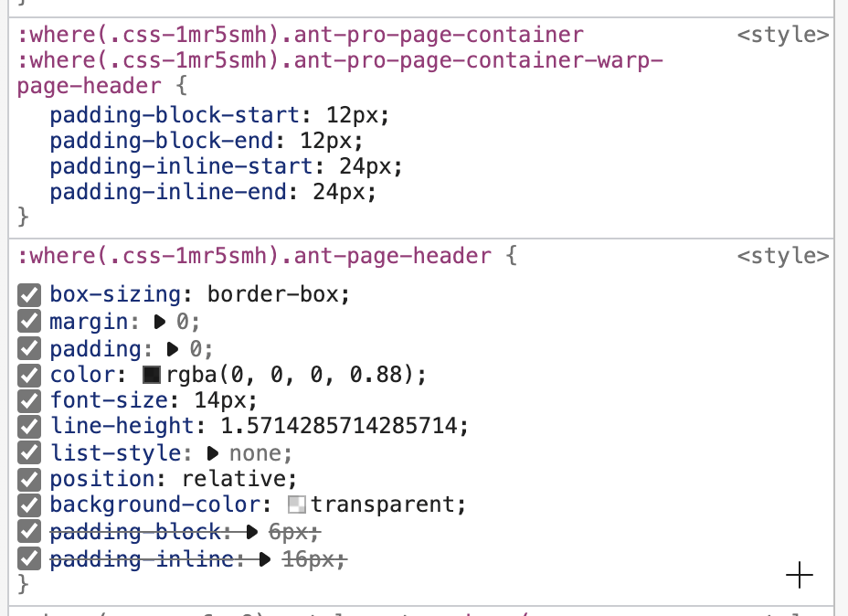Toggle the overridden padding-block checkbox
Image resolution: width=848 pixels, height=616 pixels.
coord(30,531)
